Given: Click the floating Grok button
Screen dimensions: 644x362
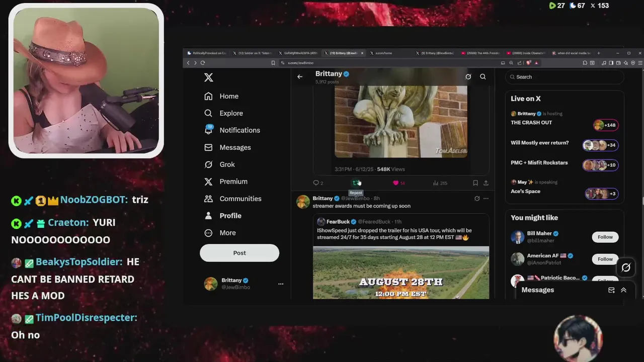Looking at the screenshot, I should (626, 268).
